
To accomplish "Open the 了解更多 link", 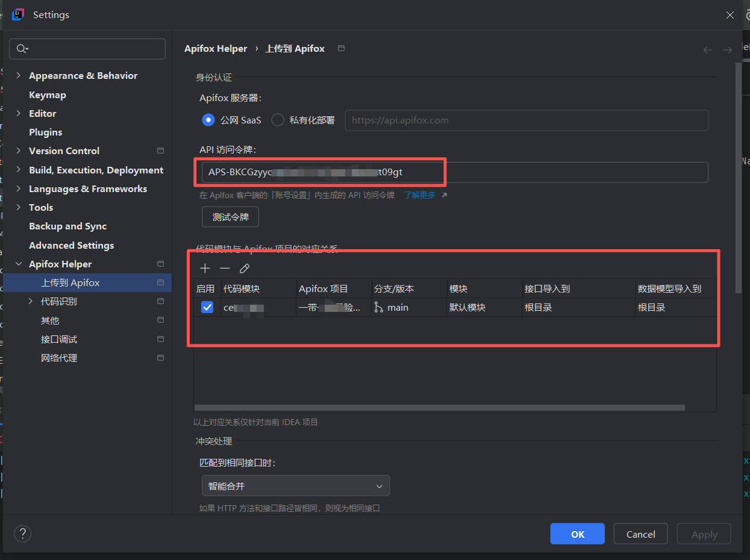I will pos(420,195).
